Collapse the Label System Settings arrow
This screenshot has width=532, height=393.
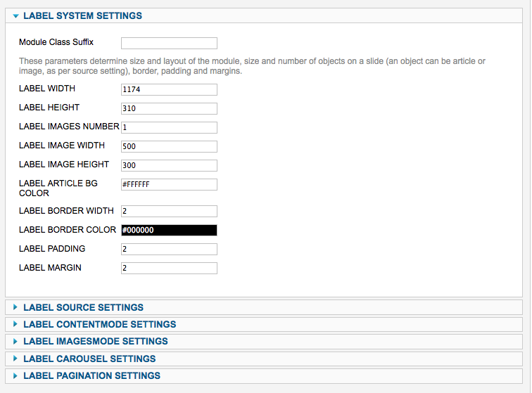[x=15, y=16]
